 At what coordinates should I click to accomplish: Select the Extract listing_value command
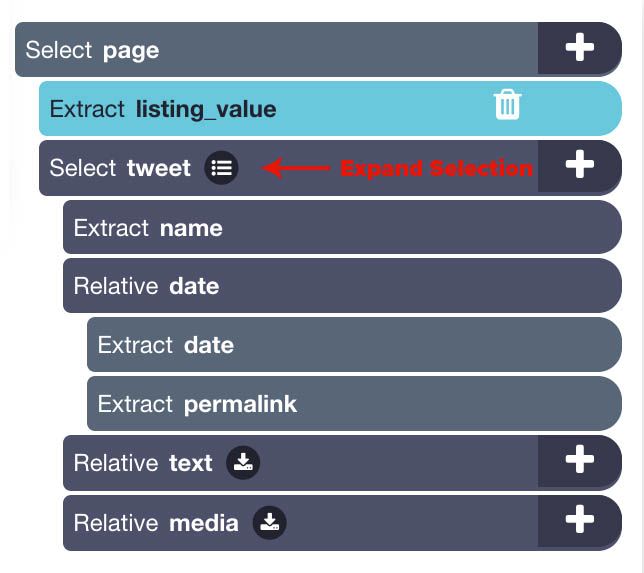tap(330, 108)
